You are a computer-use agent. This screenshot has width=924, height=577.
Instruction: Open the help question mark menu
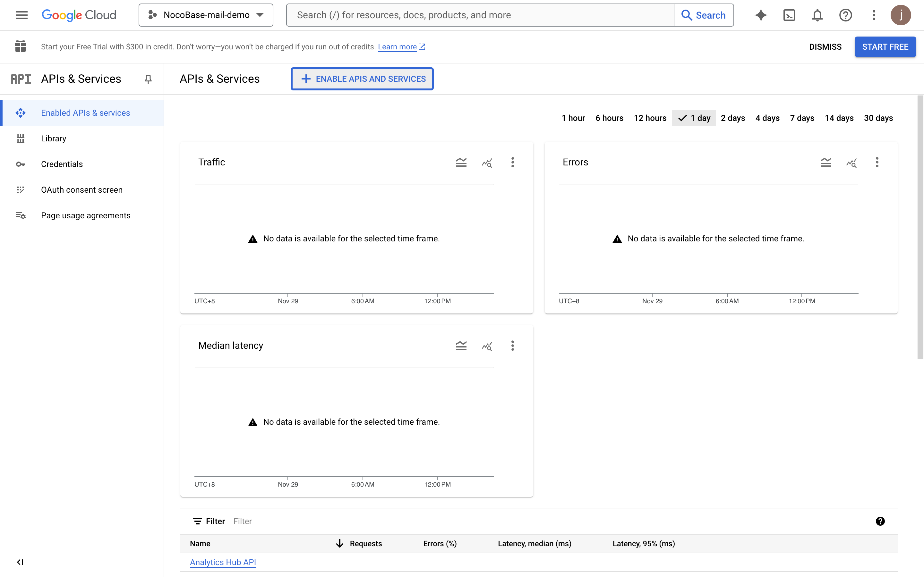[845, 15]
